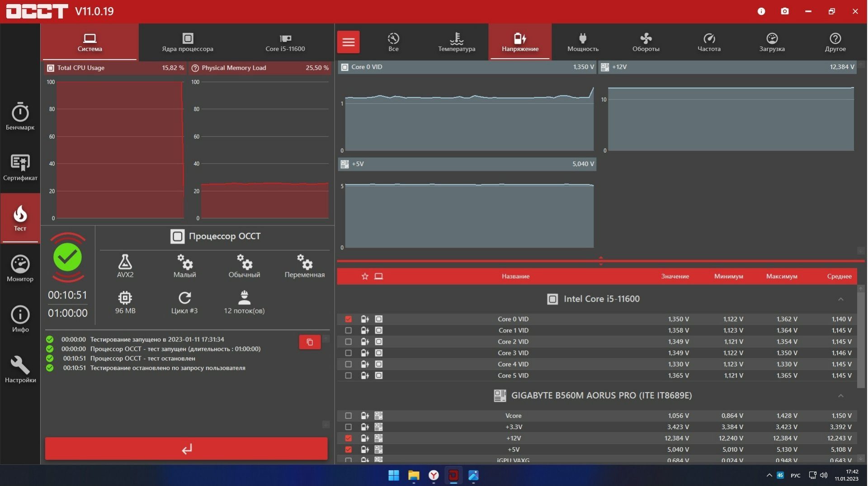This screenshot has width=868, height=486.
Task: Uncheck Core 0 VID graph checkbox
Action: pyautogui.click(x=348, y=319)
